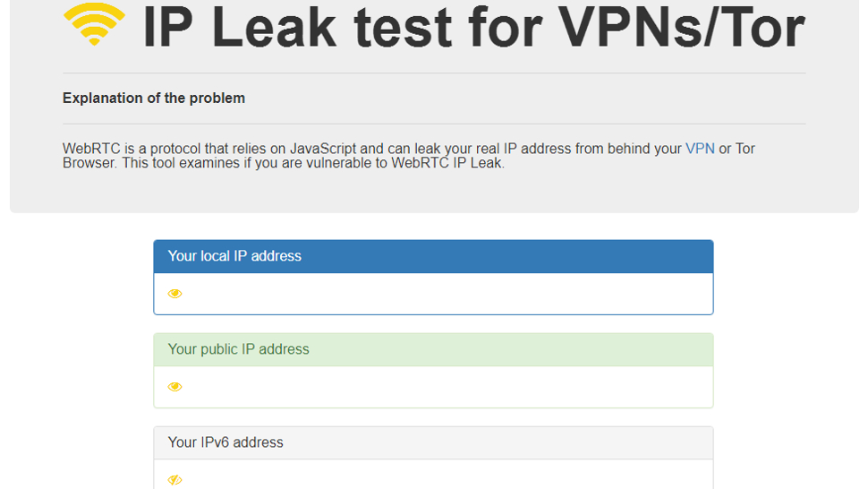Screen dimensions: 868x489
Task: Click the yellow Wi-Fi signal logo icon
Action: tap(94, 24)
